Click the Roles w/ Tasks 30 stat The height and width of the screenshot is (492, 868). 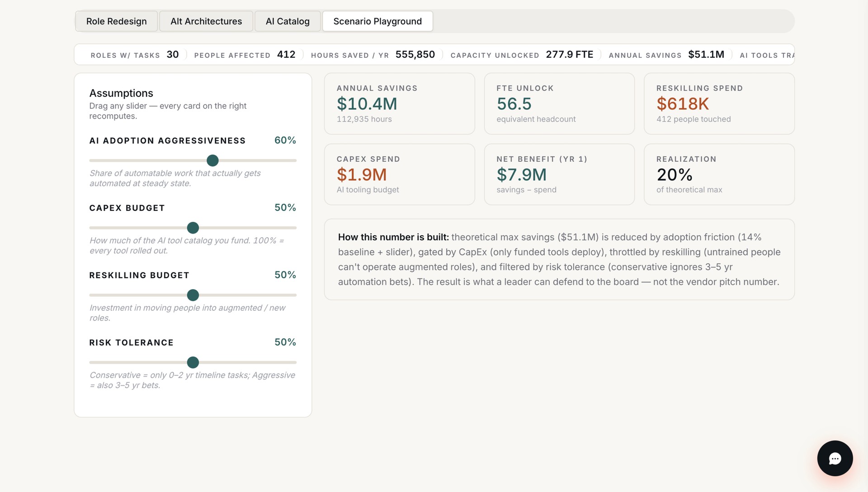pyautogui.click(x=135, y=55)
